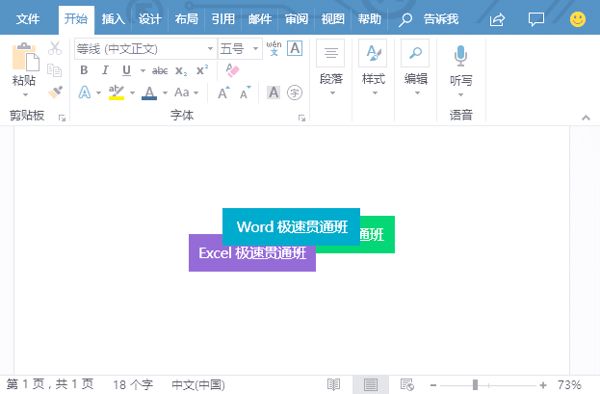Click the word count 18 个字
This screenshot has height=394, width=600.
pos(133,384)
